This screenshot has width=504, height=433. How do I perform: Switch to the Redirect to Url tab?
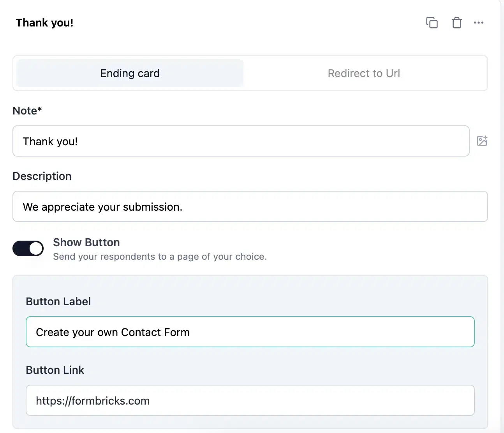coord(364,73)
